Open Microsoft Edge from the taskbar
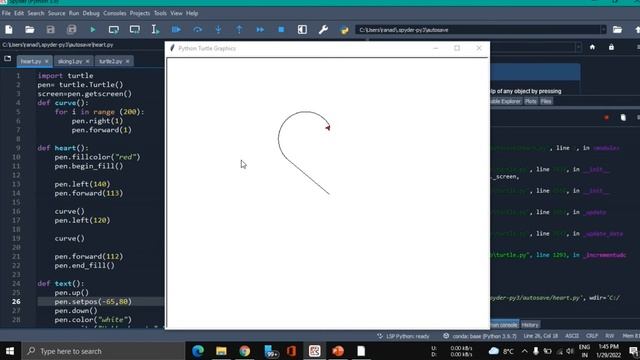 pyautogui.click(x=198, y=351)
